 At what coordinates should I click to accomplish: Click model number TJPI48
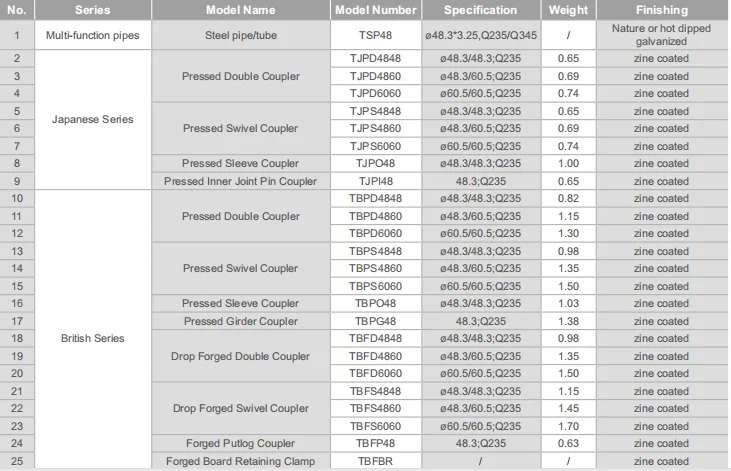375,181
